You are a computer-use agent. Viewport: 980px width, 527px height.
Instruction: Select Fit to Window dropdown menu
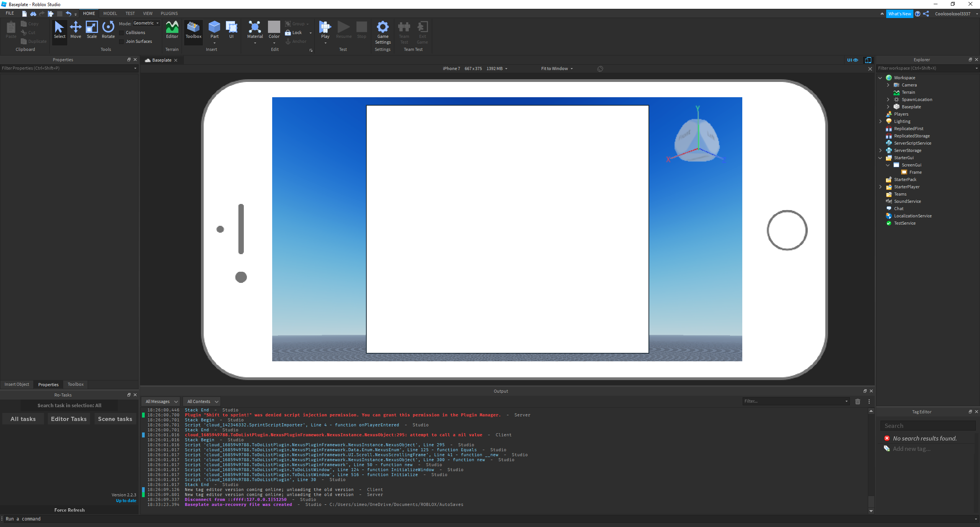tap(557, 68)
